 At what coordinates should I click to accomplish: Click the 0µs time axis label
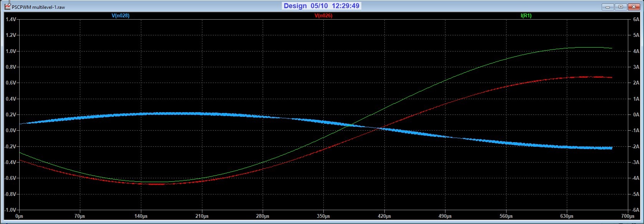pos(19,216)
